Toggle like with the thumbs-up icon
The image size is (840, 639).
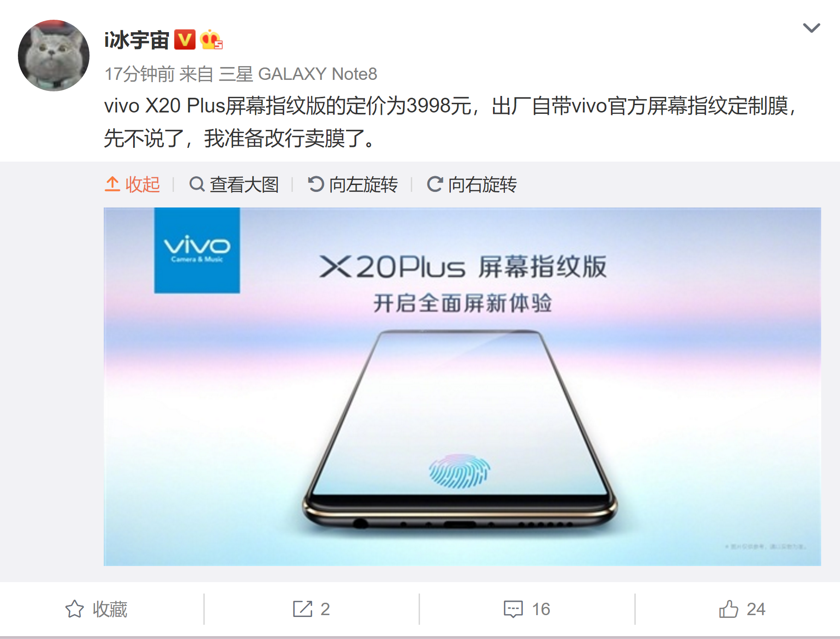[x=728, y=609]
